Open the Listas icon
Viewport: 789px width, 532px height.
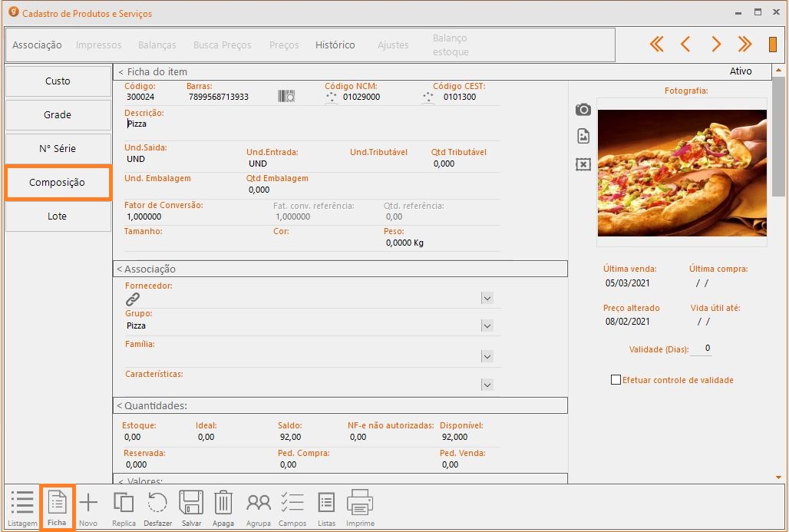click(326, 507)
